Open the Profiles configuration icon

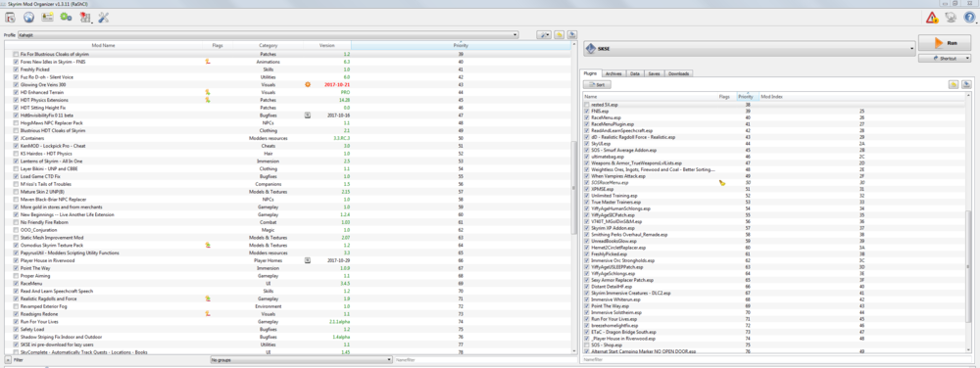pos(47,18)
